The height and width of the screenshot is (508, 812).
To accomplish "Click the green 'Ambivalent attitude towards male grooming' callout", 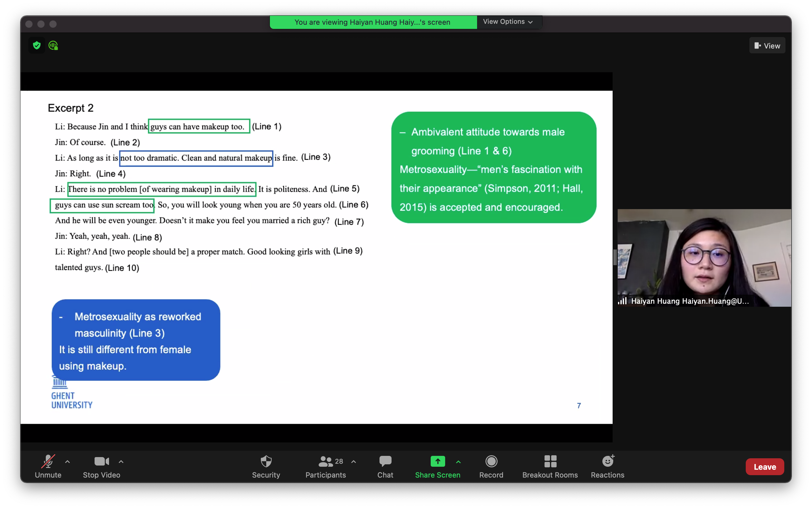I will (x=494, y=167).
